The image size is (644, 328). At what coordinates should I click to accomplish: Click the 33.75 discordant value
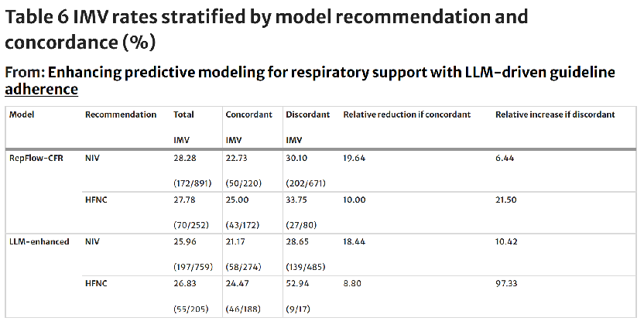point(298,200)
